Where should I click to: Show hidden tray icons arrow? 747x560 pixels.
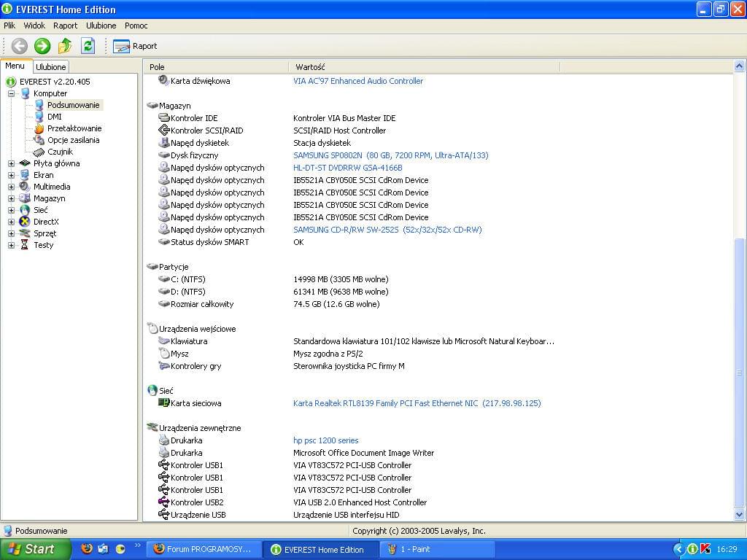click(678, 550)
